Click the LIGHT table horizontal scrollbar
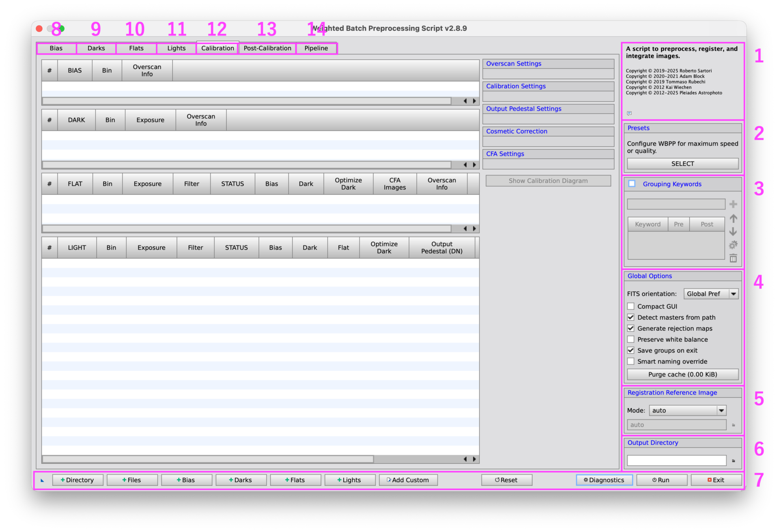The height and width of the screenshot is (532, 779). pos(208,459)
